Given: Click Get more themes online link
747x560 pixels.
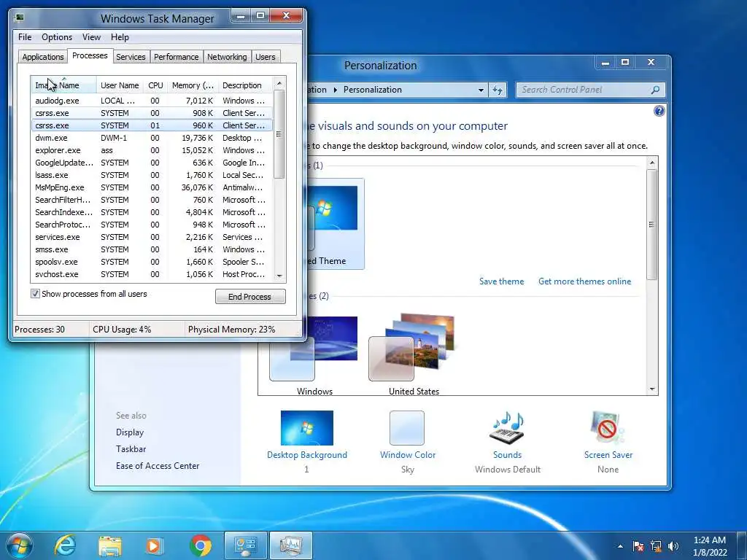Looking at the screenshot, I should pyautogui.click(x=584, y=281).
